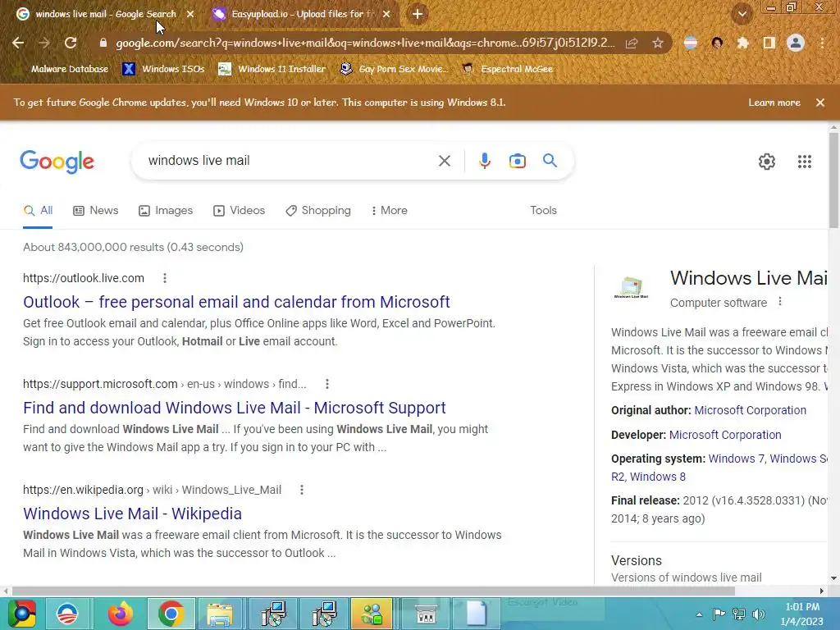Screen dimensions: 840x630
Task: Open the Outlook free personal email result
Action: click(236, 302)
